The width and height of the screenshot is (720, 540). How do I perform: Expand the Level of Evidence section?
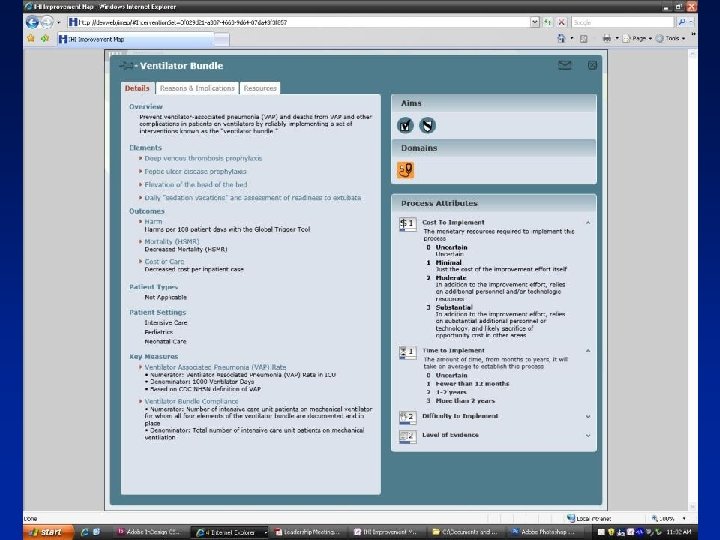588,435
